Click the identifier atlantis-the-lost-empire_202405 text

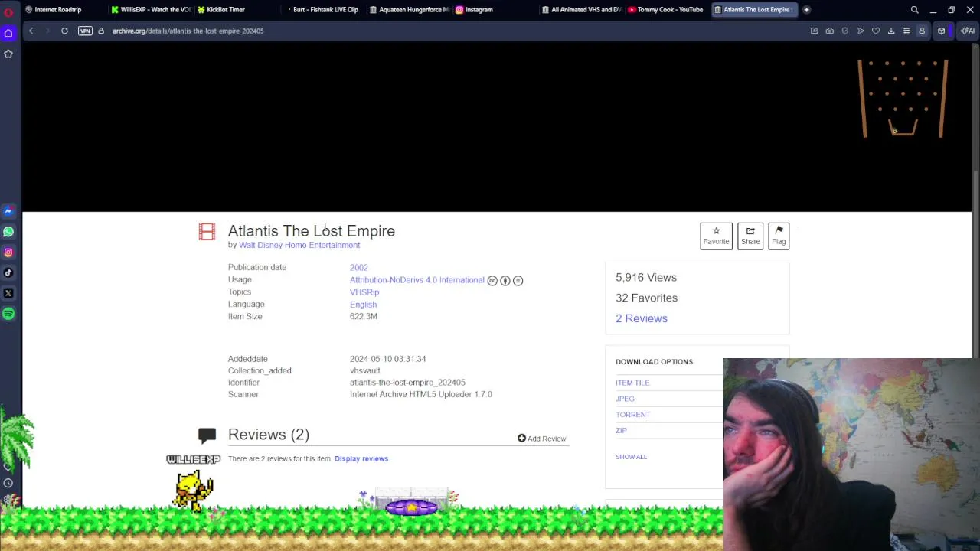pyautogui.click(x=407, y=383)
